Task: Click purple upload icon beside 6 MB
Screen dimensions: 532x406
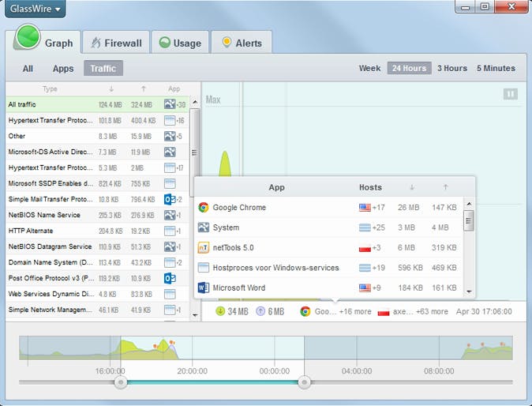Action: pyautogui.click(x=260, y=311)
